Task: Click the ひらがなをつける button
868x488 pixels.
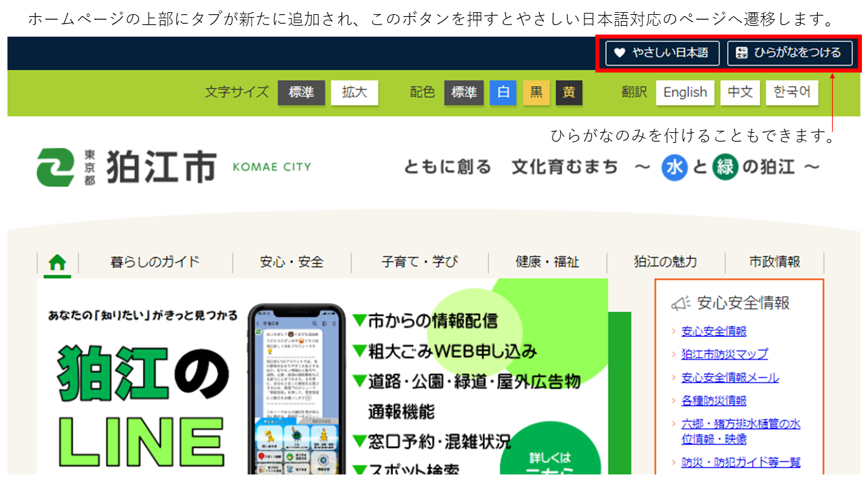Action: [x=789, y=53]
